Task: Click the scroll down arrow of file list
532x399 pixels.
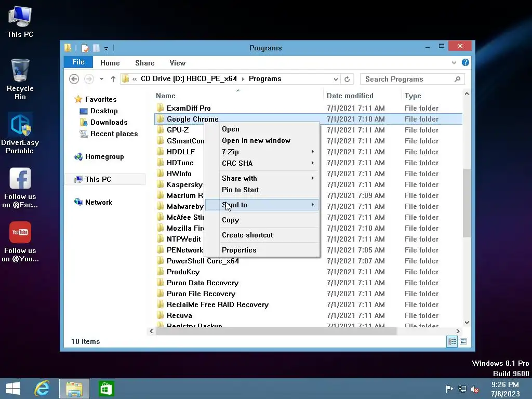Action: [467, 322]
